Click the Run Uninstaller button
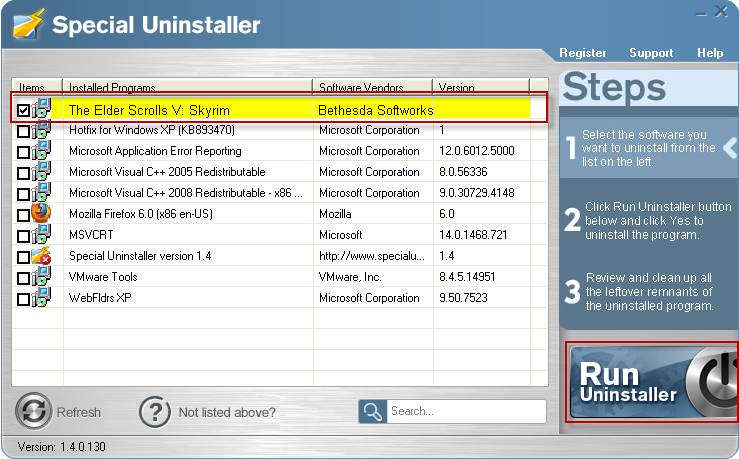Image resolution: width=739 pixels, height=459 pixels. click(x=653, y=382)
